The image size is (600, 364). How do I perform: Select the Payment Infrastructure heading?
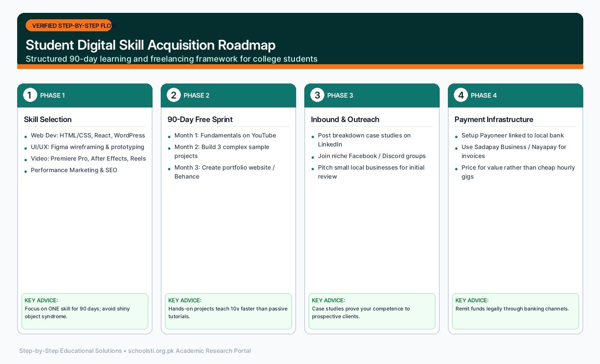494,119
